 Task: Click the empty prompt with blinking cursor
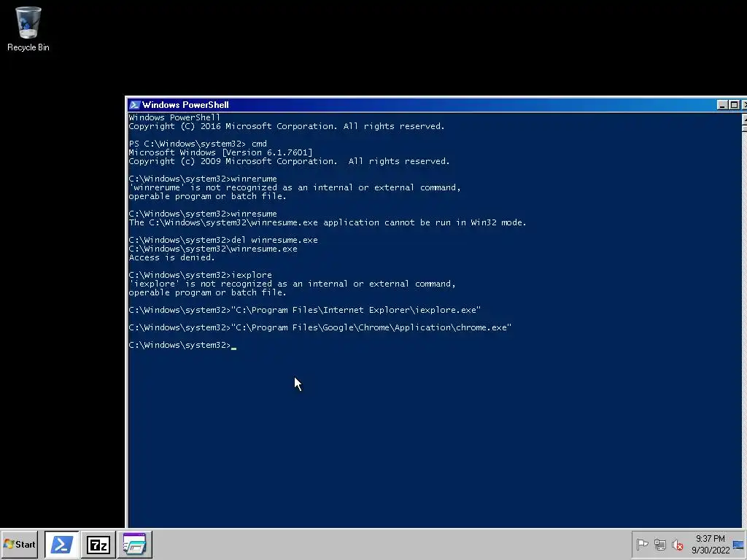point(182,345)
